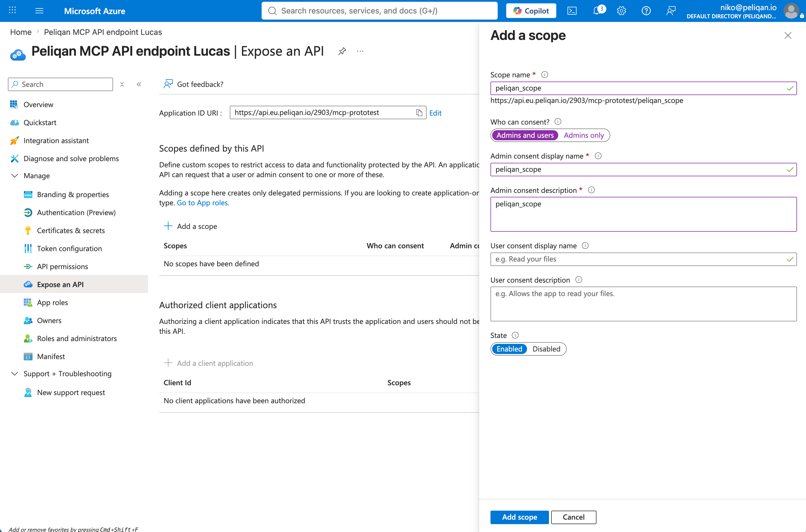Open portal settings gear
The image size is (806, 532).
pyautogui.click(x=622, y=11)
